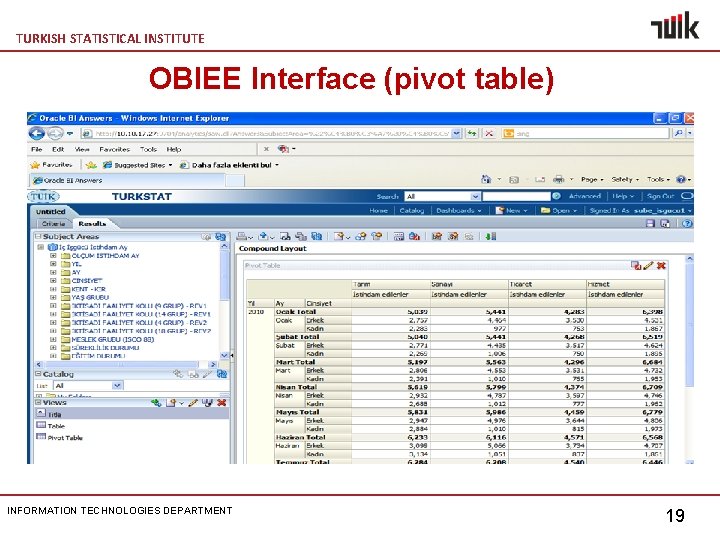Switch to the Criteria tab
The width and height of the screenshot is (720, 540).
[x=53, y=224]
